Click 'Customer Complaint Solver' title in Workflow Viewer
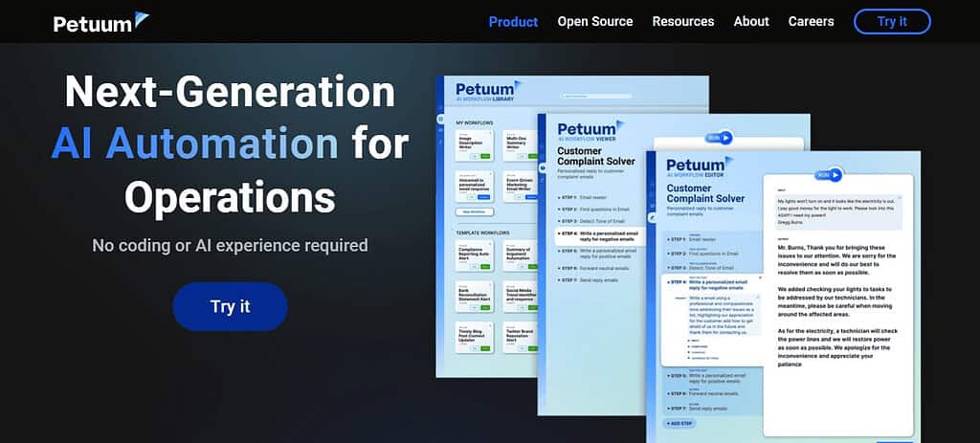Viewport: 980px width, 443px height. pyautogui.click(x=596, y=156)
